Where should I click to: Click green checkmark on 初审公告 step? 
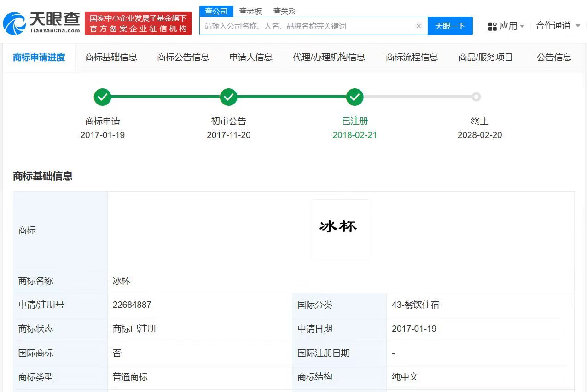[x=228, y=97]
